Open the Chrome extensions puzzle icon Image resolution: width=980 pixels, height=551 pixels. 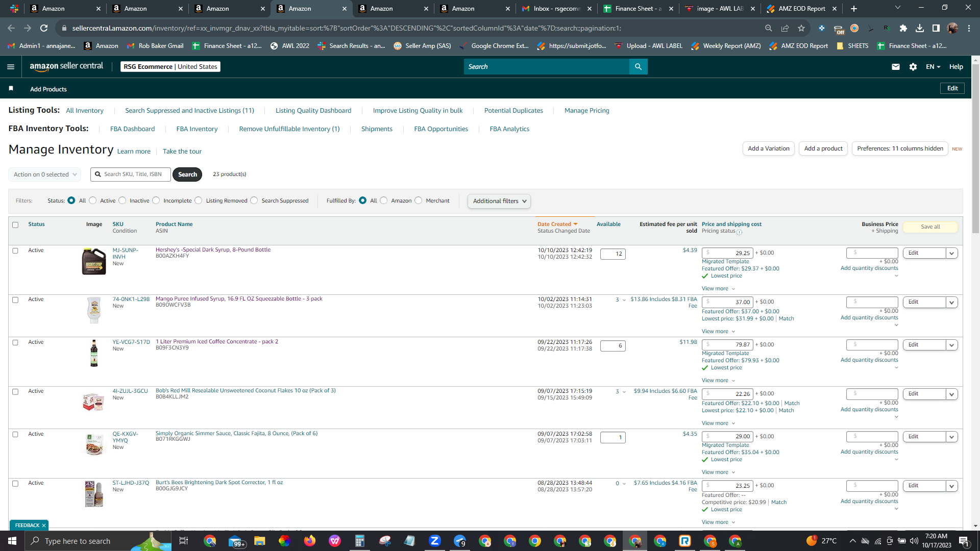(903, 29)
